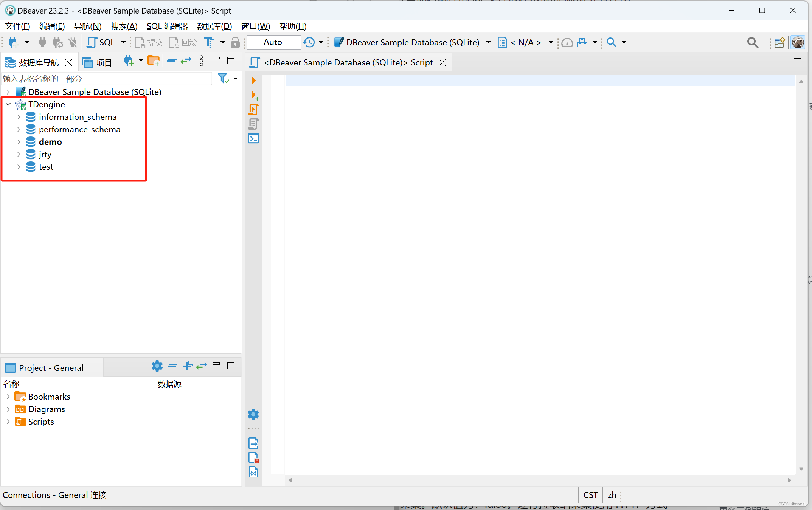Switch to the 项目 tab
This screenshot has width=812, height=510.
pyautogui.click(x=98, y=62)
